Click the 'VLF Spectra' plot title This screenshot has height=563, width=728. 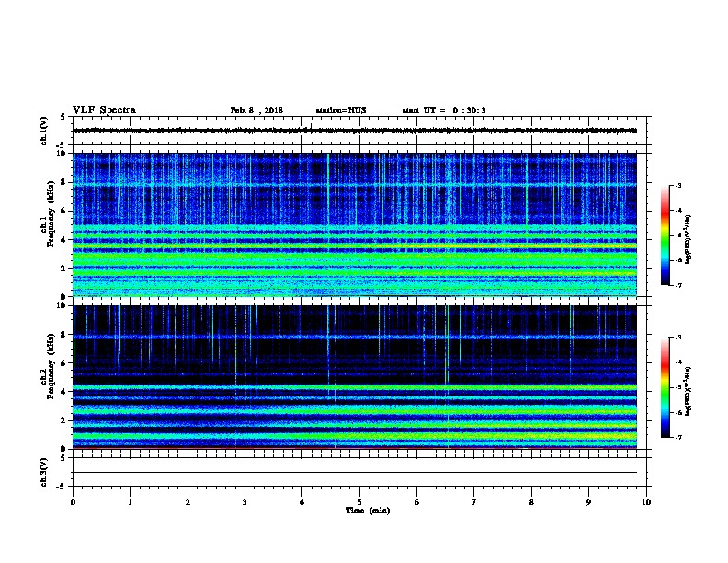[104, 110]
